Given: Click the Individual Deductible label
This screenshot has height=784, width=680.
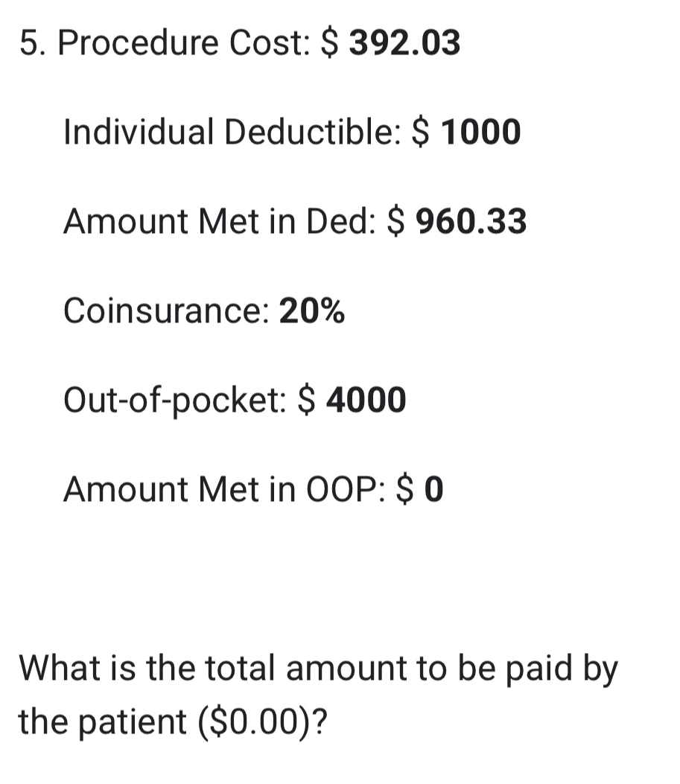Looking at the screenshot, I should [x=232, y=133].
